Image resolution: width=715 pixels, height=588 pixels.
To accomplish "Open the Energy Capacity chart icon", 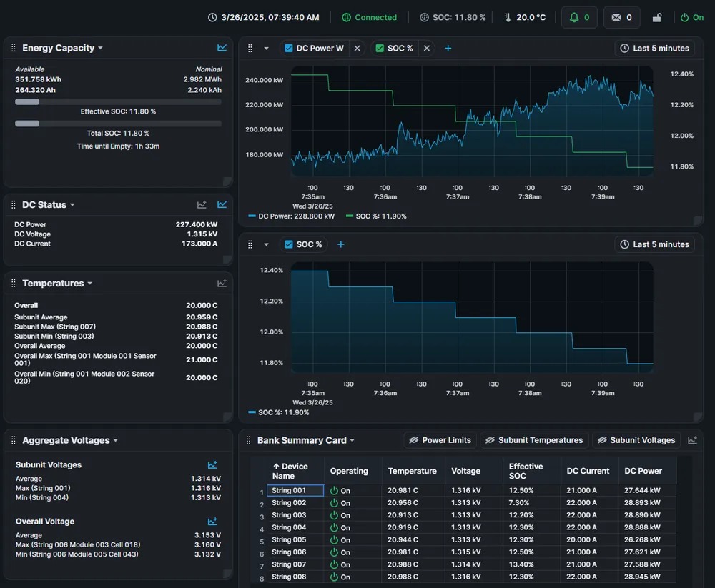I will pos(222,47).
